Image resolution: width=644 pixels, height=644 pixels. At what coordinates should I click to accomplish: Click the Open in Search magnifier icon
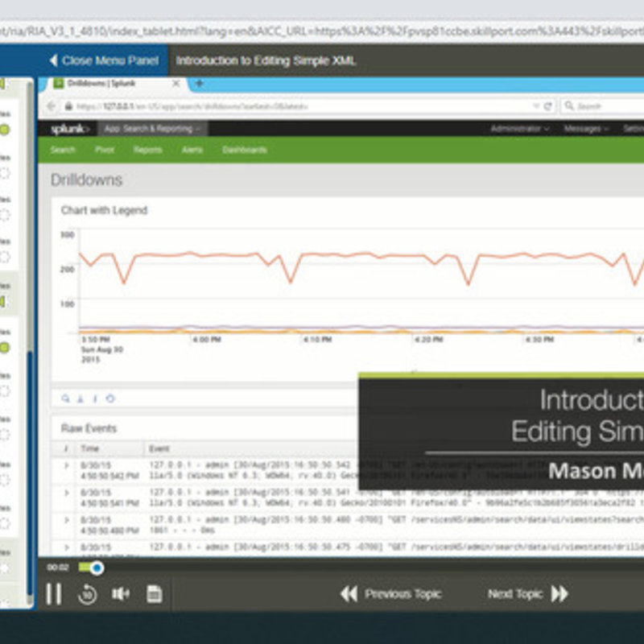point(65,398)
